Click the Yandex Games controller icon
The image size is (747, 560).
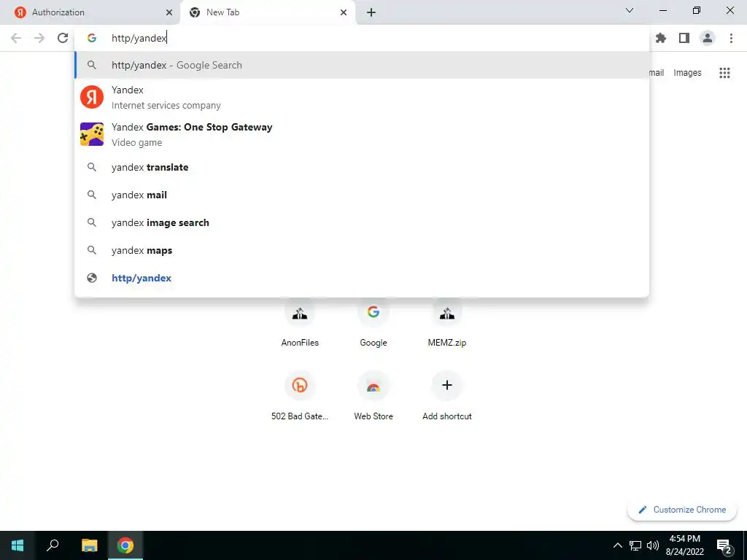(92, 134)
